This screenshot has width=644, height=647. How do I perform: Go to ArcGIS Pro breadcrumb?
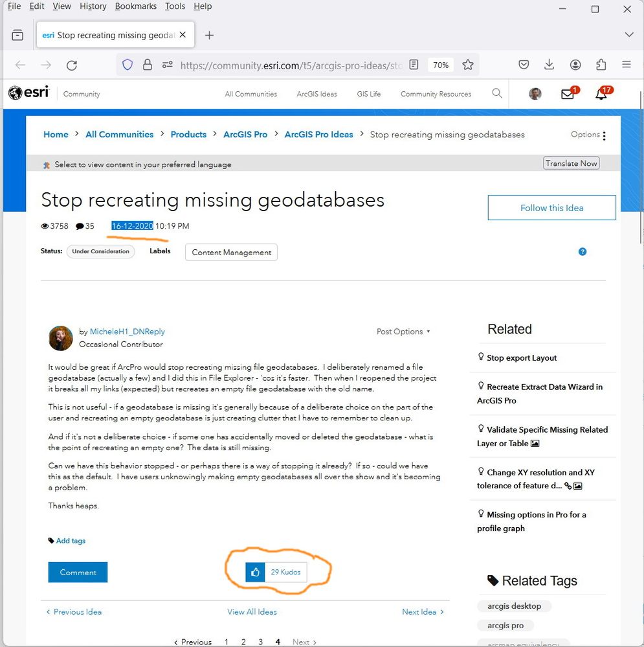tap(245, 135)
